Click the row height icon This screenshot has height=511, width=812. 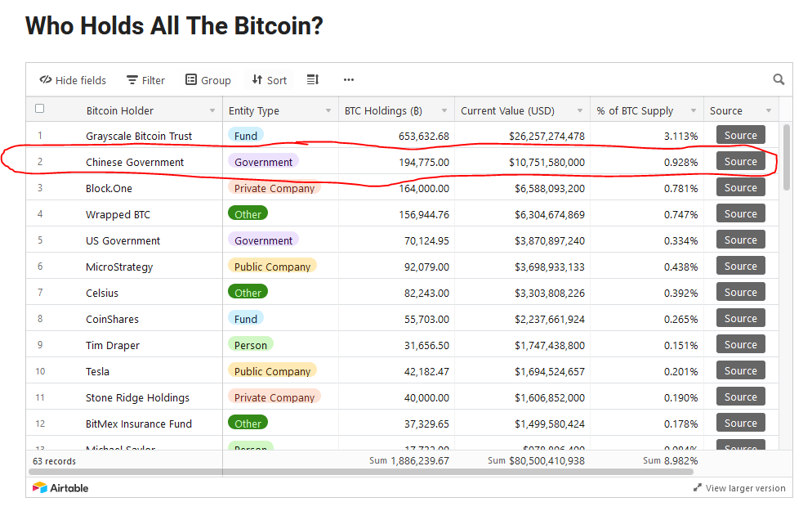tap(313, 80)
